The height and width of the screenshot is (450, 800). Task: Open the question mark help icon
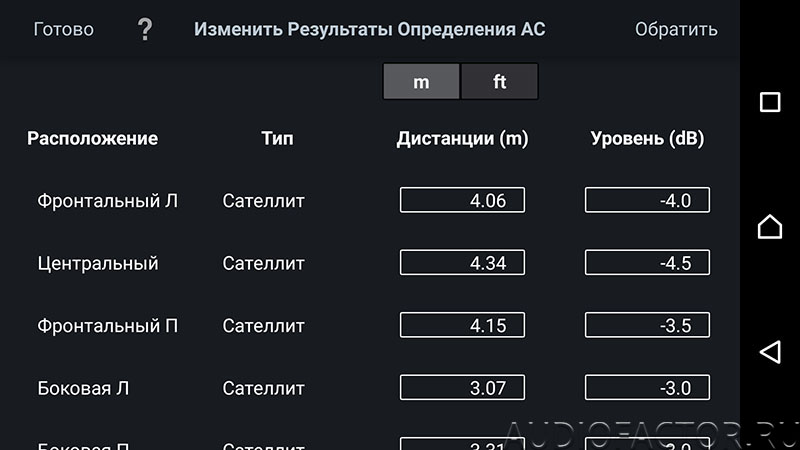[145, 29]
